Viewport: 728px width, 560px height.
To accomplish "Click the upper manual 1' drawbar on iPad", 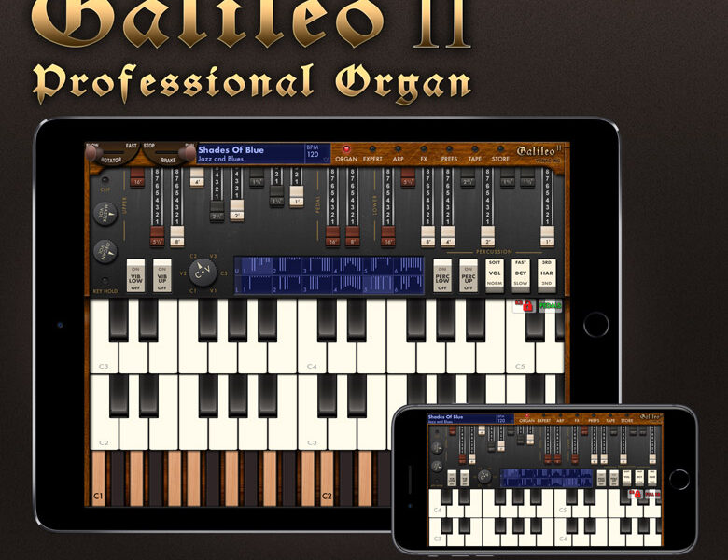I will (297, 196).
